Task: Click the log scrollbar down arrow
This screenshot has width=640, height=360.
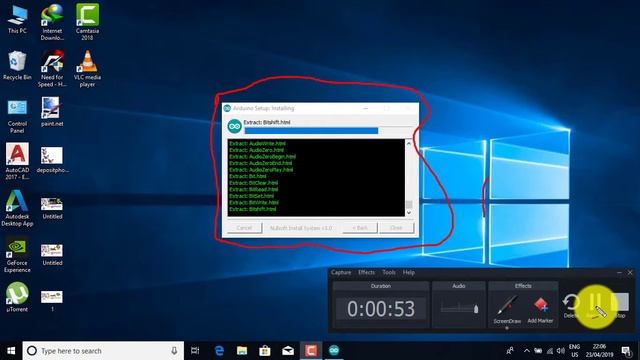Action: [409, 213]
